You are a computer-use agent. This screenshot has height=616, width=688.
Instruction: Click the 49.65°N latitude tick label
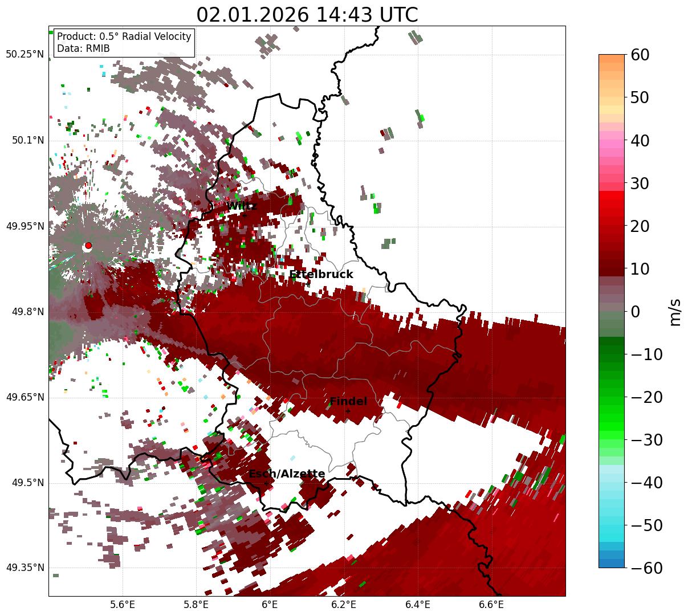click(x=25, y=397)
